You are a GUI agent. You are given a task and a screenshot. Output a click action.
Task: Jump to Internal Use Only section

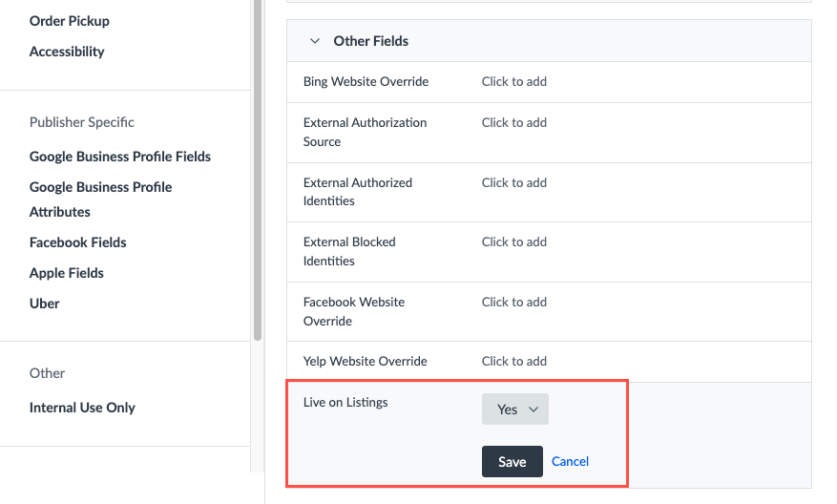tap(82, 408)
